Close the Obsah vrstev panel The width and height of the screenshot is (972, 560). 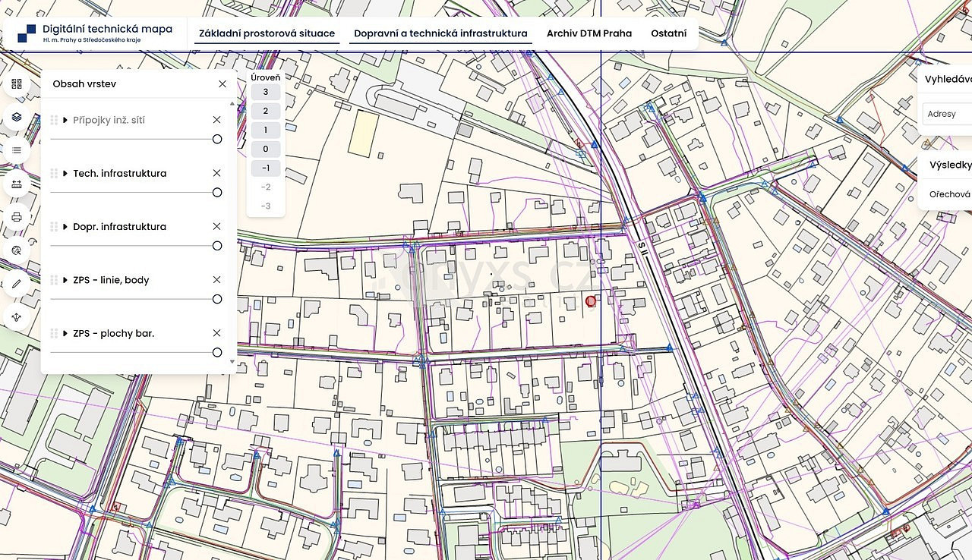pos(222,83)
